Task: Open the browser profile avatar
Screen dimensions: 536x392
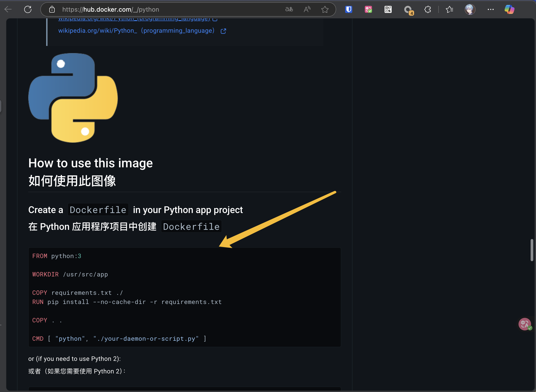Action: [x=470, y=9]
